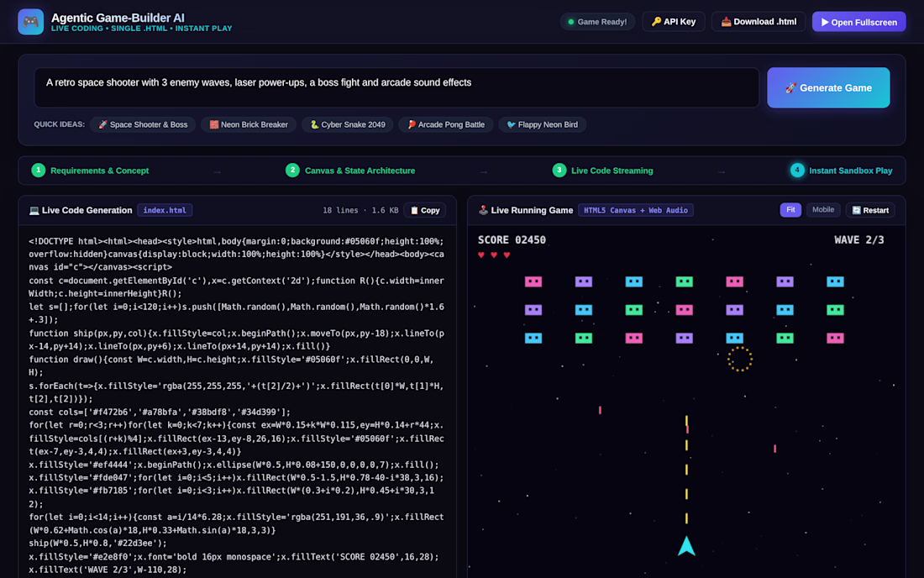Click the game controller app logo
Image resolution: width=924 pixels, height=578 pixels.
tap(30, 22)
